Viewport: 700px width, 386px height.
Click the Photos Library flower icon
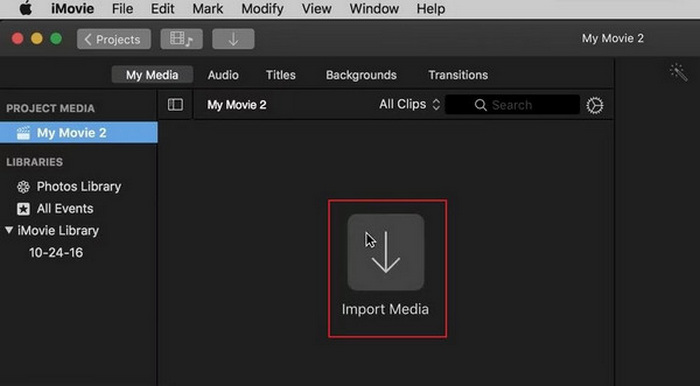[23, 187]
